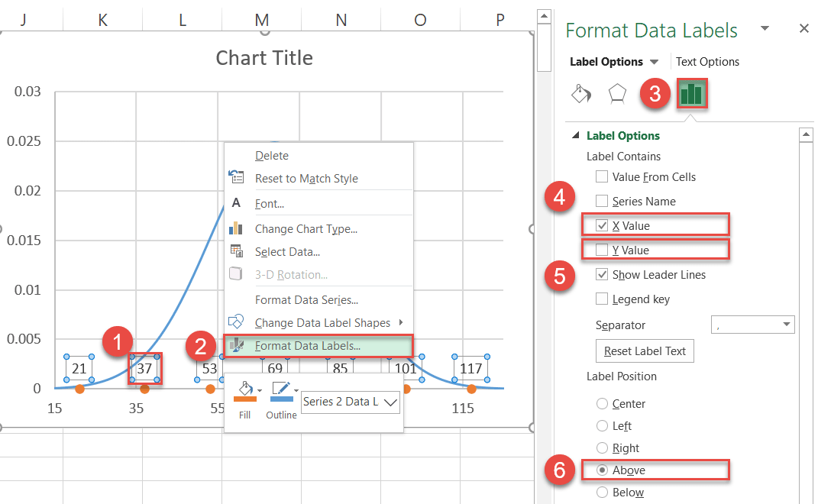This screenshot has height=504, width=818.
Task: Open the Label Options dropdown arrow
Action: [x=653, y=61]
